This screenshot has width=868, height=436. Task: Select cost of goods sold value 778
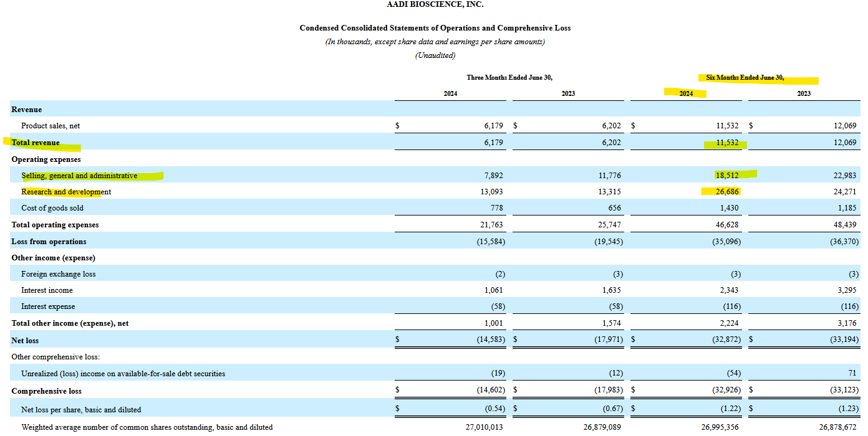496,208
